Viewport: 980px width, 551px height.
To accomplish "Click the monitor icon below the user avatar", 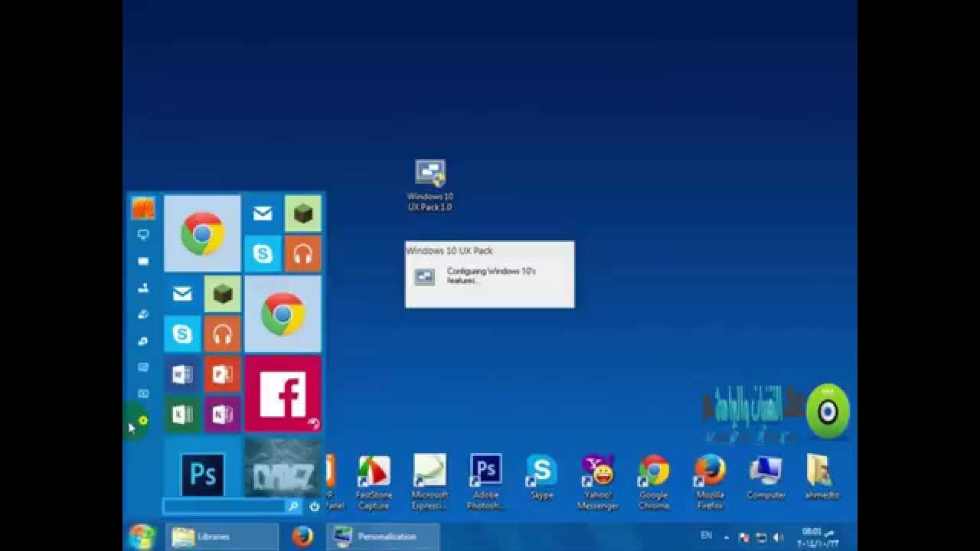I will (143, 235).
